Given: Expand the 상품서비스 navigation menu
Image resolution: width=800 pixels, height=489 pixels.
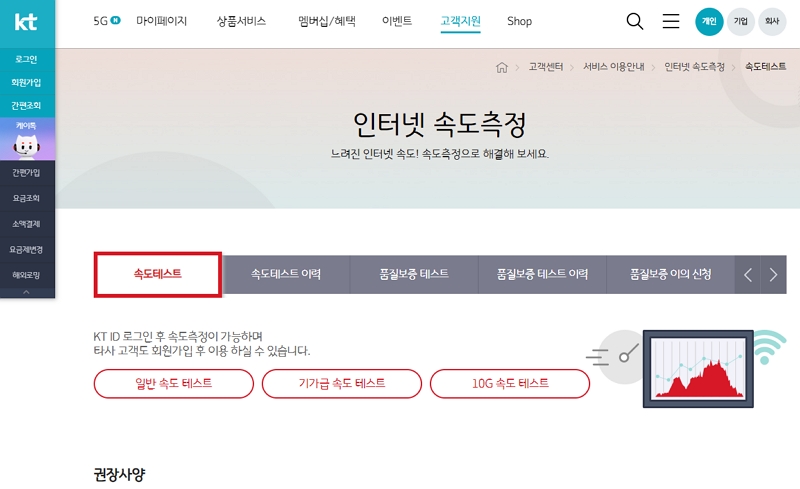Looking at the screenshot, I should 241,21.
